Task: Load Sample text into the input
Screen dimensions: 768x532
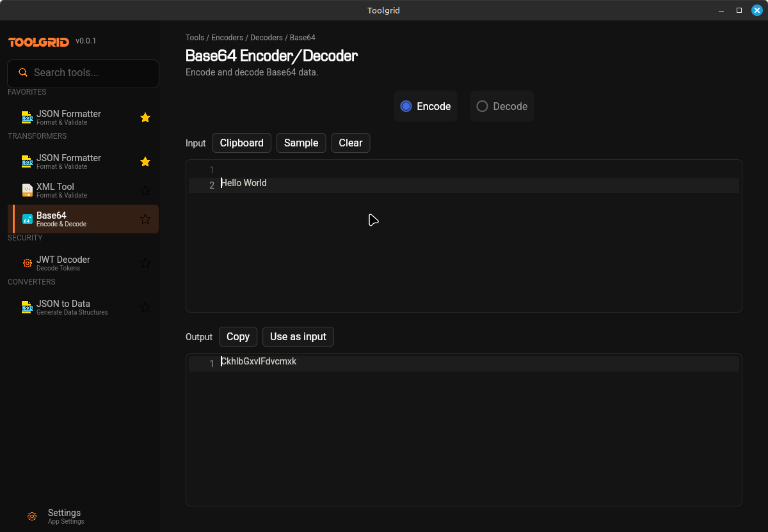Action: [301, 143]
